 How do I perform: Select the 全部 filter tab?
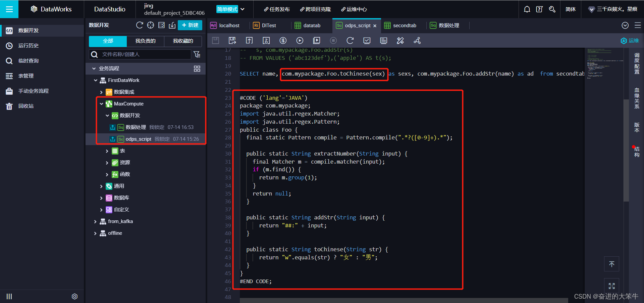coord(108,41)
